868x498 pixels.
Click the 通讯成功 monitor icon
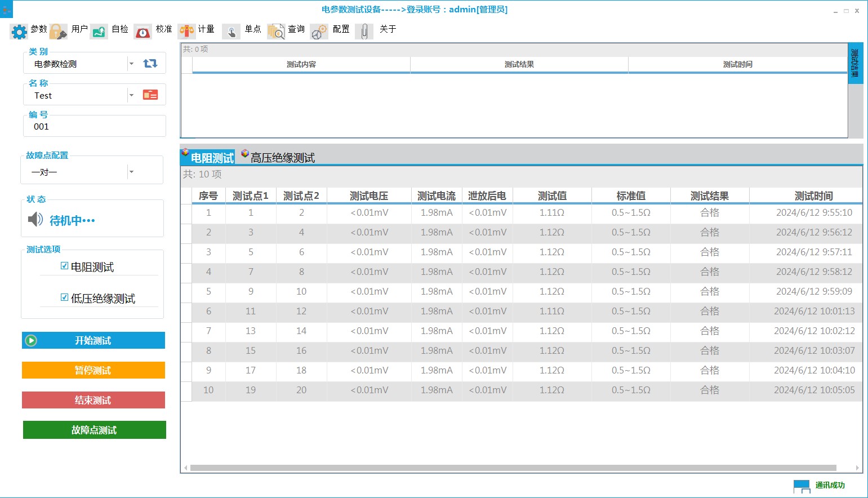coord(801,486)
